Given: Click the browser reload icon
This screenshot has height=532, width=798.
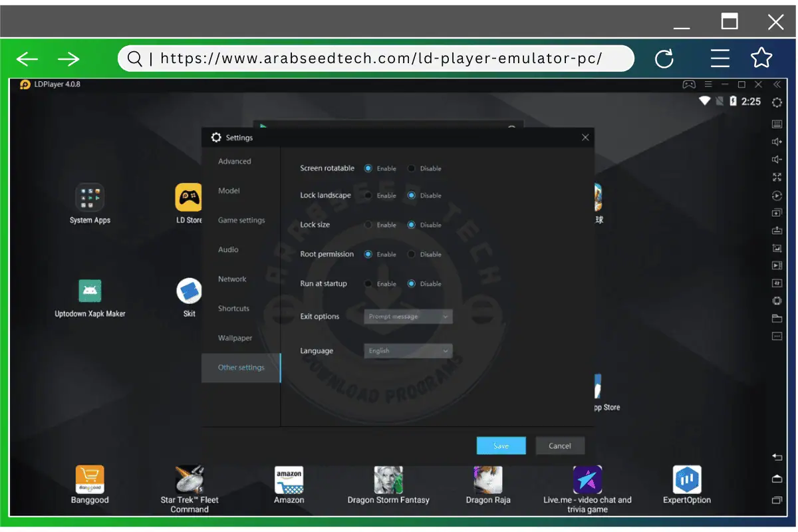Looking at the screenshot, I should 664,59.
